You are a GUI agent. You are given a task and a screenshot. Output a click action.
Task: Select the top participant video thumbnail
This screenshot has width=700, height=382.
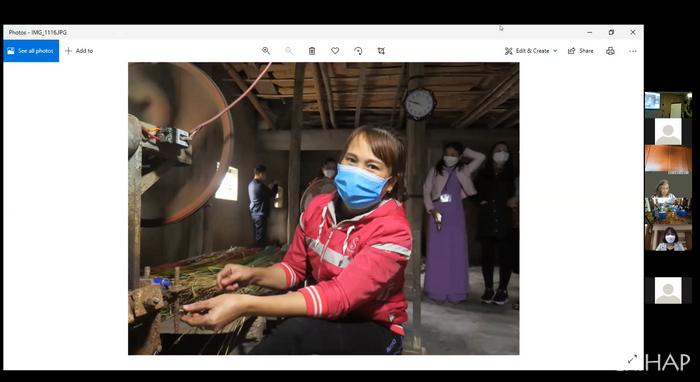pyautogui.click(x=668, y=101)
